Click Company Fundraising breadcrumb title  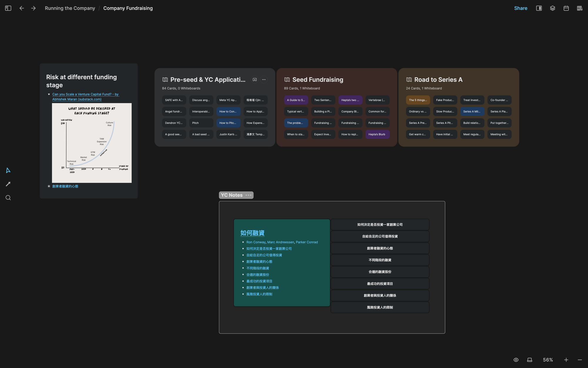128,8
